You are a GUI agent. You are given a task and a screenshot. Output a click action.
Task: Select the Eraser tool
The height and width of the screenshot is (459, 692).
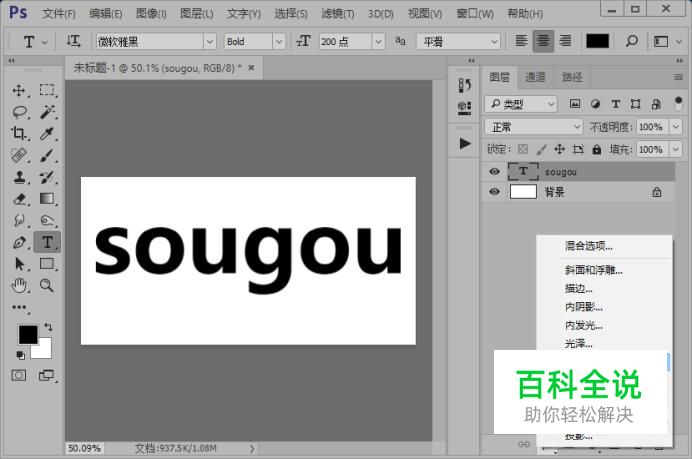click(19, 199)
